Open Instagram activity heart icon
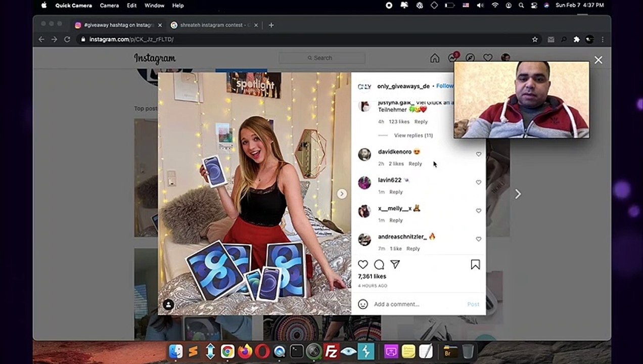This screenshot has height=364, width=643. click(x=488, y=58)
